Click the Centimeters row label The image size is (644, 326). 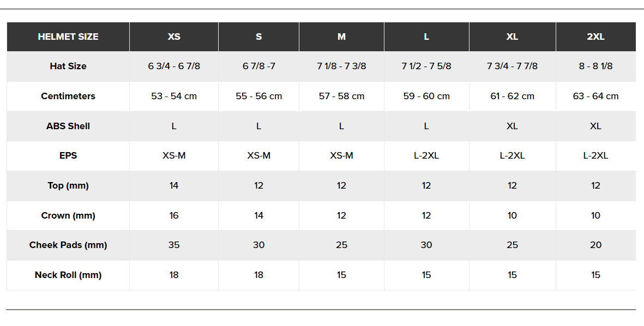tap(68, 96)
